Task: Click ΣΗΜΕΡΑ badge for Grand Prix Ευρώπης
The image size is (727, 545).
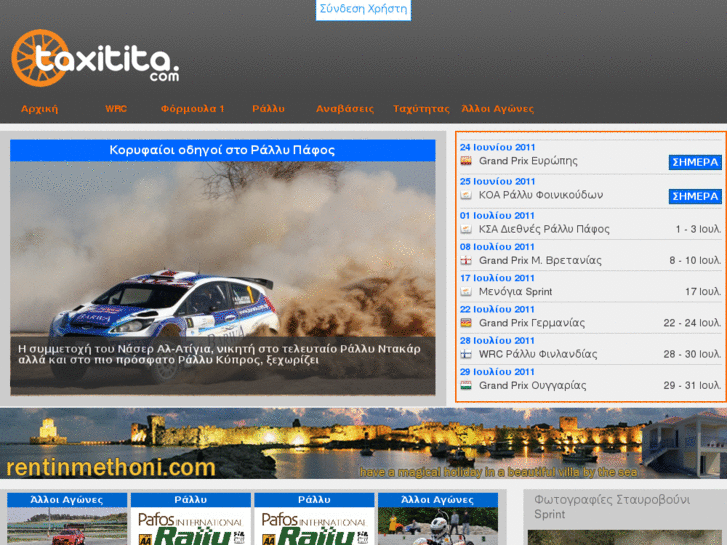Action: coord(695,162)
